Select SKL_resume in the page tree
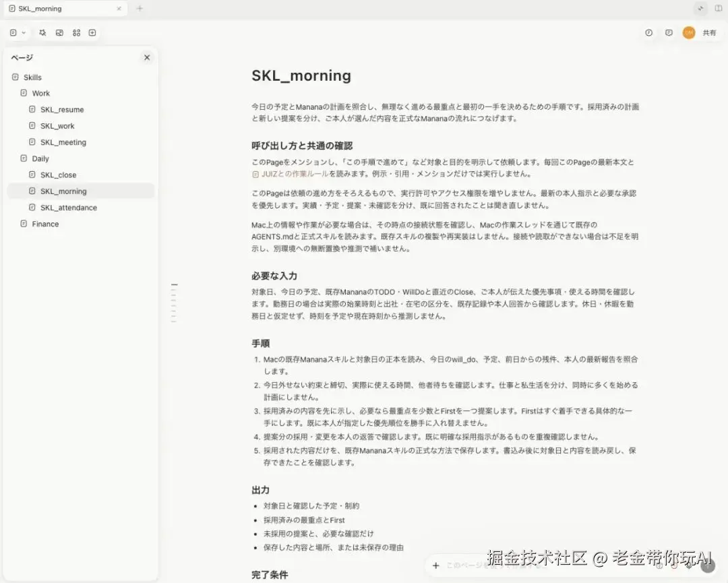The height and width of the screenshot is (583, 728). click(x=62, y=110)
